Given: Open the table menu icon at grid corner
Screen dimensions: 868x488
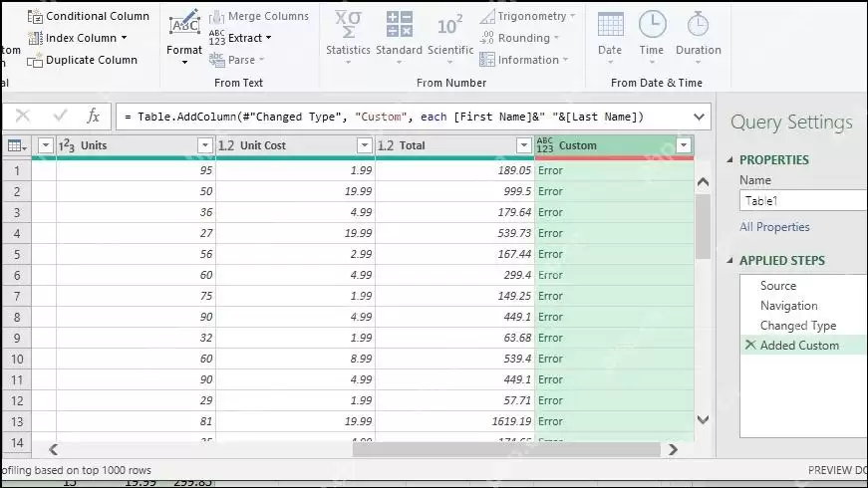Looking at the screenshot, I should (x=17, y=145).
